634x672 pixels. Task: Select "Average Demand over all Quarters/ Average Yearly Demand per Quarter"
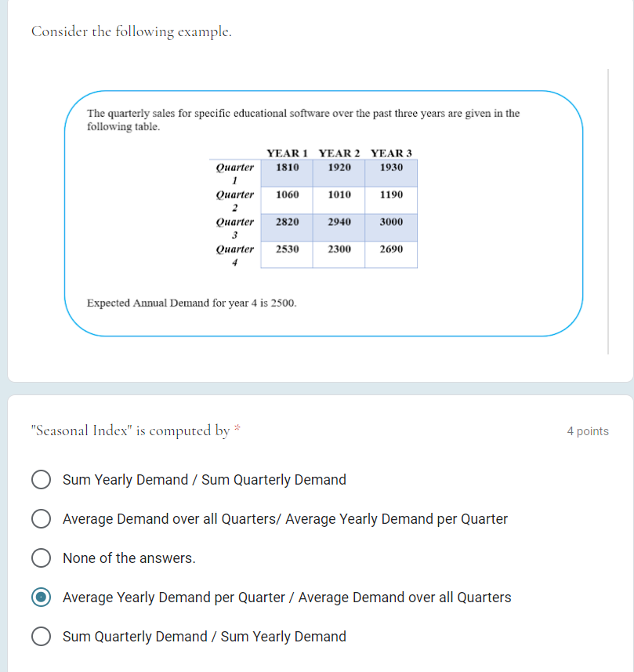41,518
